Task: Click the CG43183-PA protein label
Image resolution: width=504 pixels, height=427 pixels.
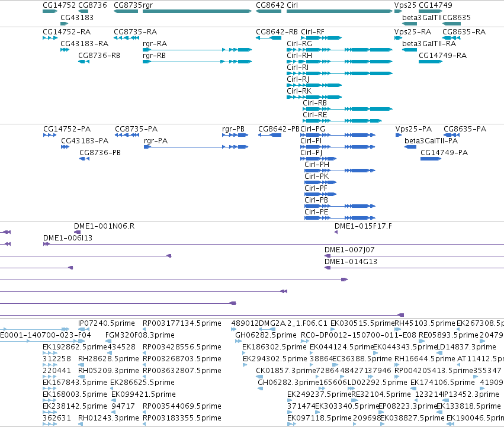Action: point(85,141)
